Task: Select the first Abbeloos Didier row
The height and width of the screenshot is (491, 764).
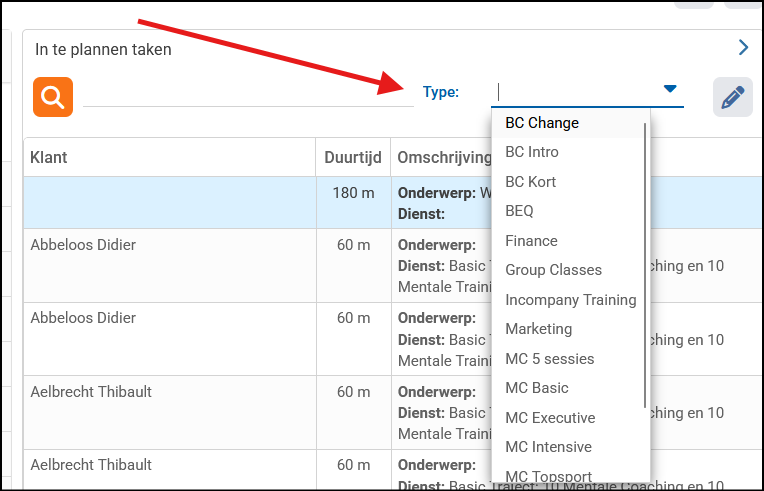Action: point(83,244)
